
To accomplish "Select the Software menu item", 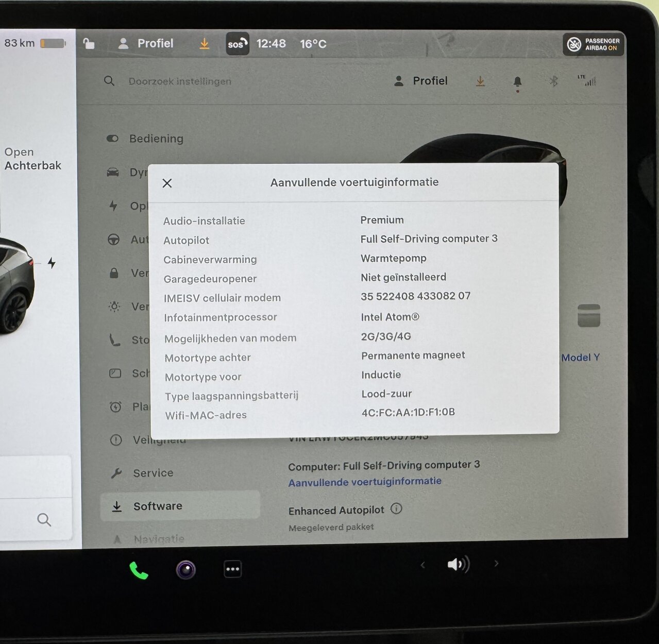I will click(157, 506).
